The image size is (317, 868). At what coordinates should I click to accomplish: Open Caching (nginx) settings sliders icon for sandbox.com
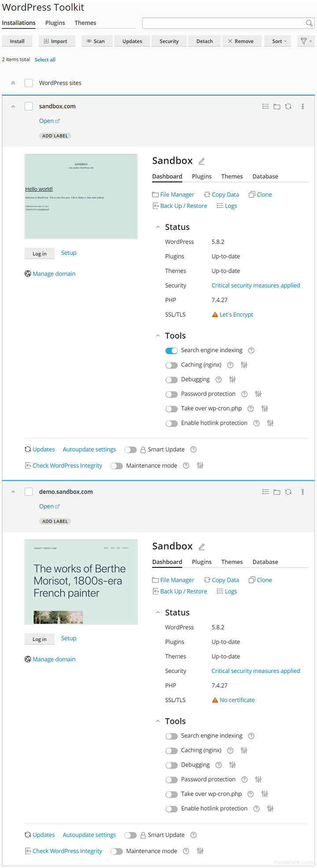[244, 365]
